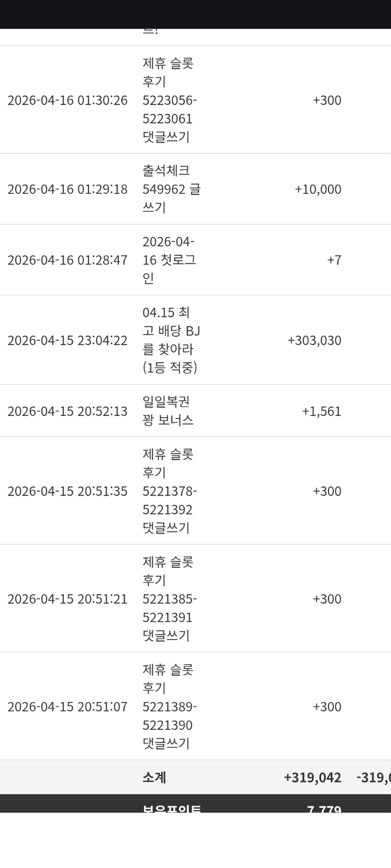Select the +7 points amount
391x868 pixels.
coord(334,260)
